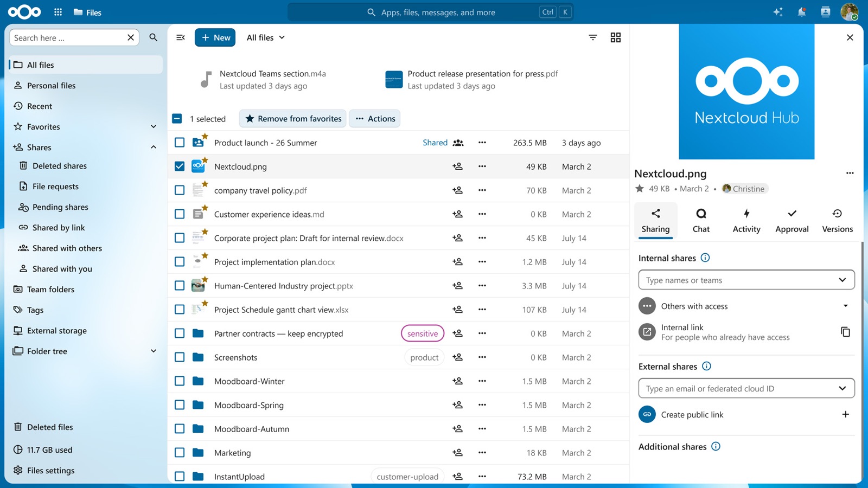Open Recent in the sidebar
Image resolution: width=868 pixels, height=488 pixels.
[x=86, y=106]
